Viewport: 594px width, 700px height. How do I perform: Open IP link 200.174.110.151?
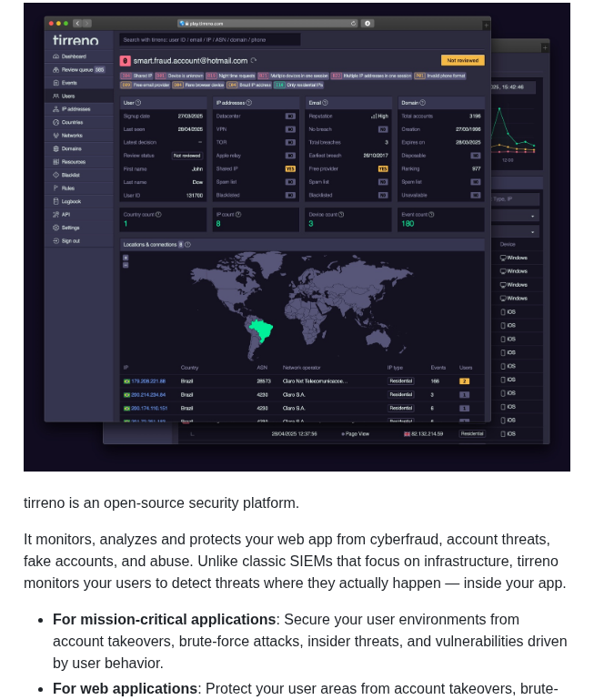[x=149, y=408]
